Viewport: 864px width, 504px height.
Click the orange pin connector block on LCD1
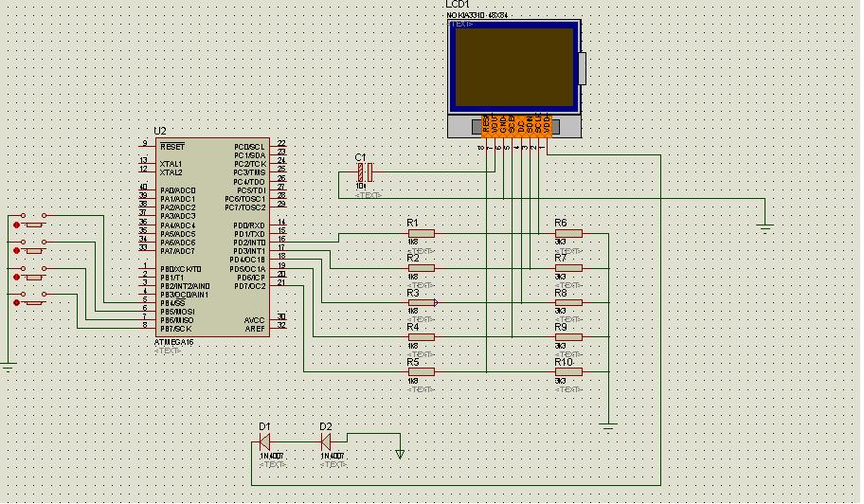(516, 126)
